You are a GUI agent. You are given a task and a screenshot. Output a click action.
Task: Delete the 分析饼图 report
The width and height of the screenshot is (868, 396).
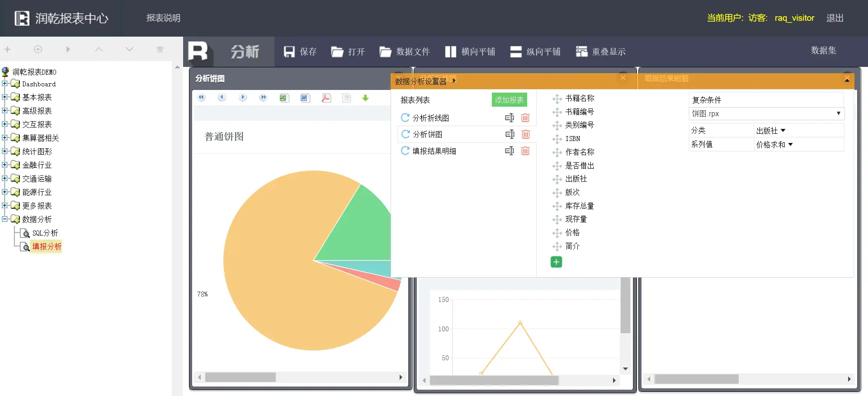[x=525, y=134]
